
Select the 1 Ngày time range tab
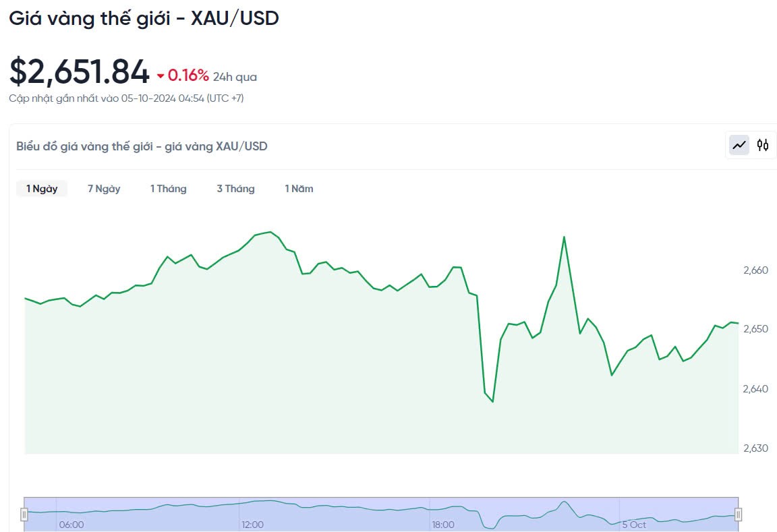[42, 189]
